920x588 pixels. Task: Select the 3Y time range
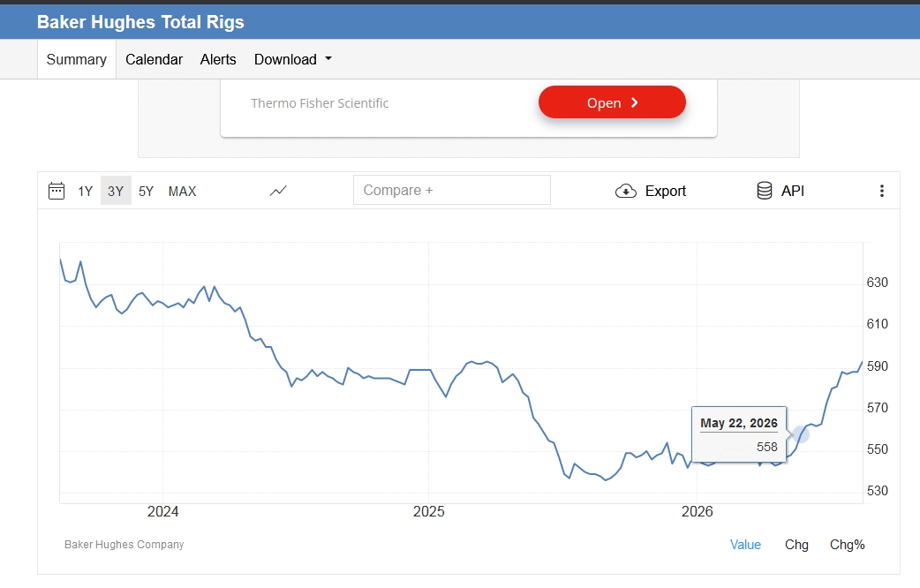point(116,191)
